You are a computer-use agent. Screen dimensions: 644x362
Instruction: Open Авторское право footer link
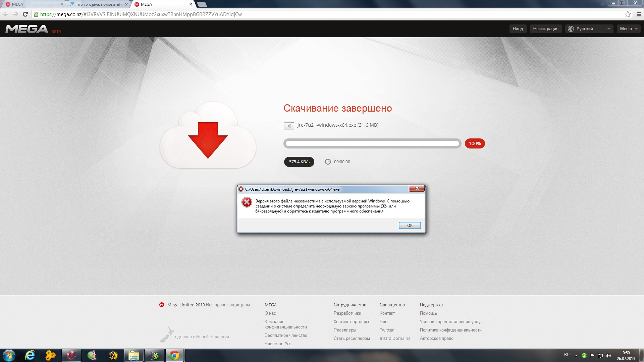point(436,338)
